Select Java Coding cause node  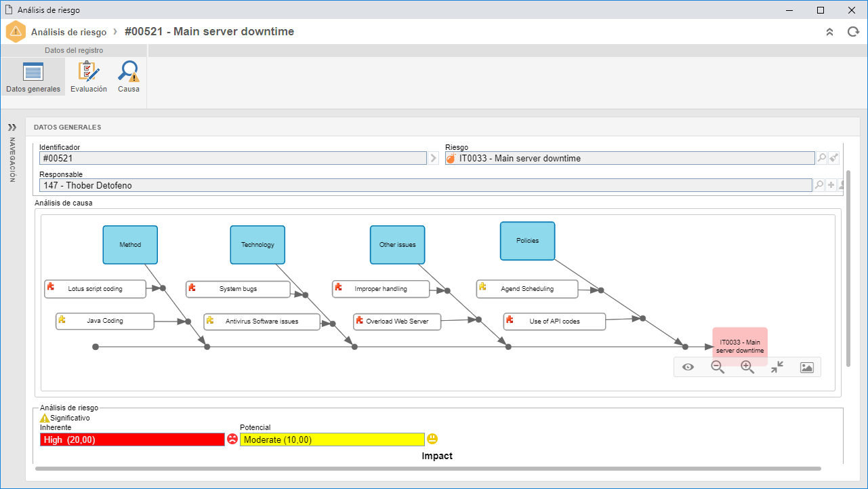point(105,321)
